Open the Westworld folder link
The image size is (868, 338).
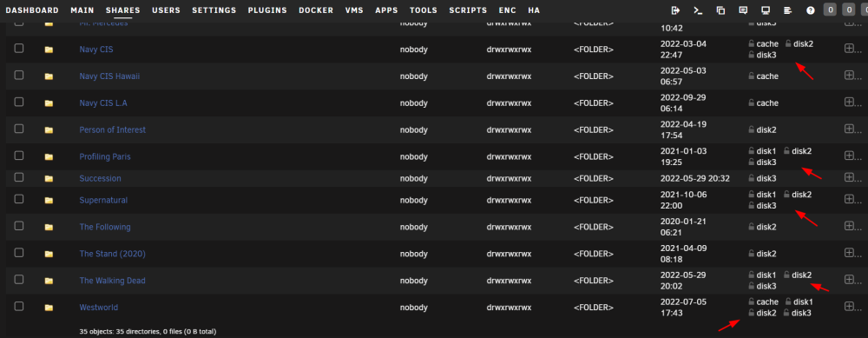point(99,308)
